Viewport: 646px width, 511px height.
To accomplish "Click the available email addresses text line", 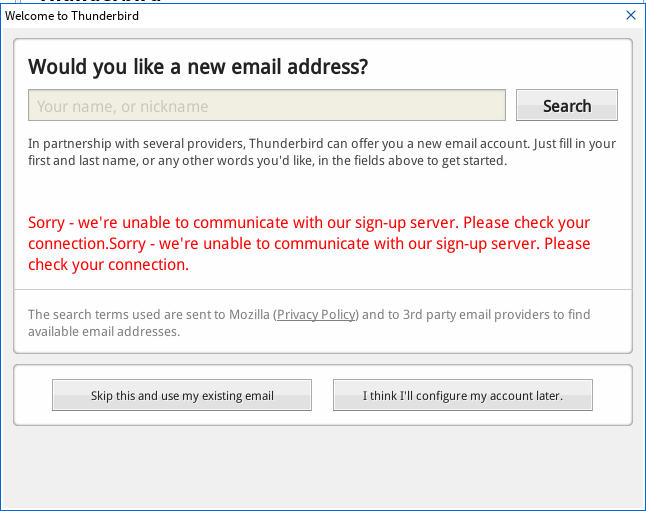I will [104, 331].
